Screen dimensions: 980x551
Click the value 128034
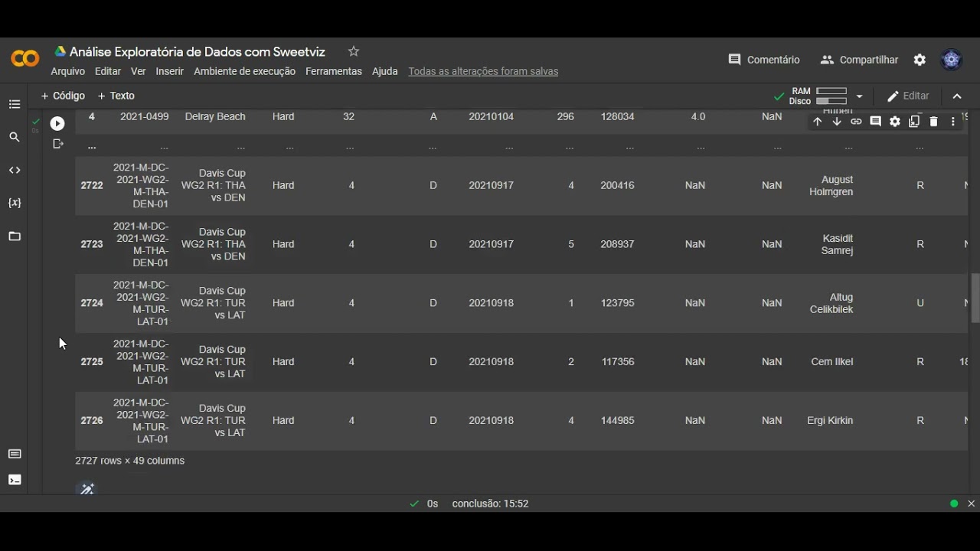tap(618, 116)
